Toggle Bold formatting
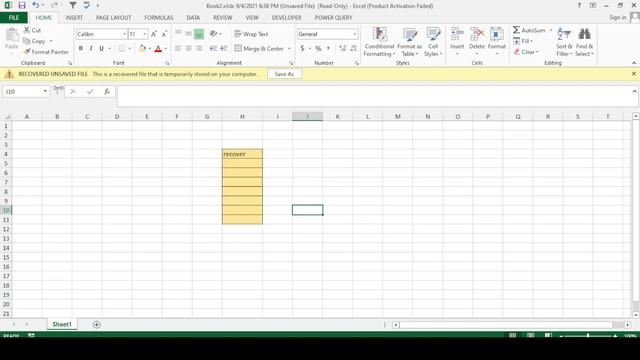Image resolution: width=640 pixels, height=360 pixels. point(81,48)
